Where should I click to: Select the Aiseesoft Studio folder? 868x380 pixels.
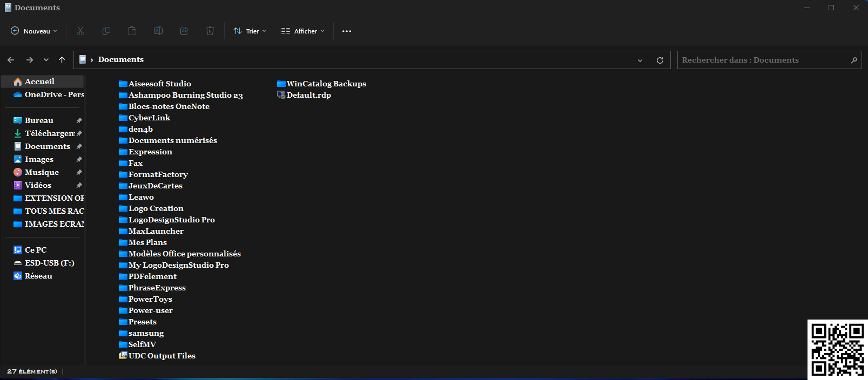click(155, 84)
